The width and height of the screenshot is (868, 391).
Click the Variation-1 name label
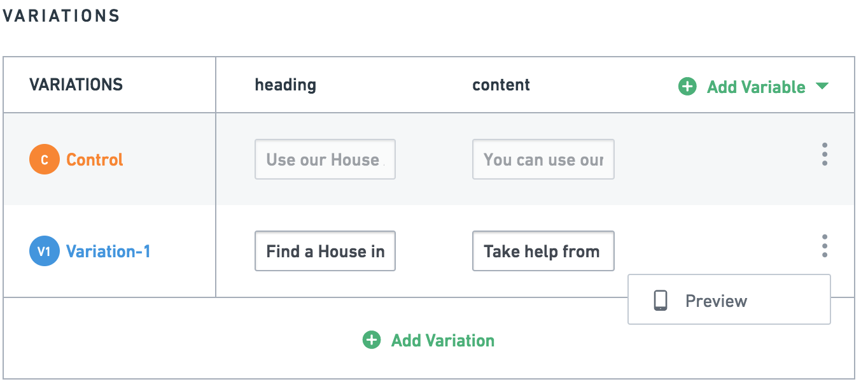(x=108, y=252)
